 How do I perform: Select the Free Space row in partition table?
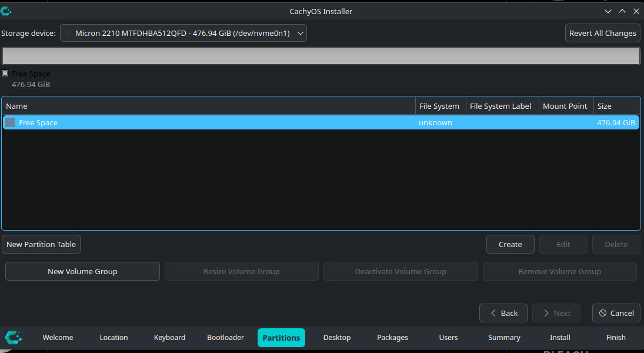(321, 122)
